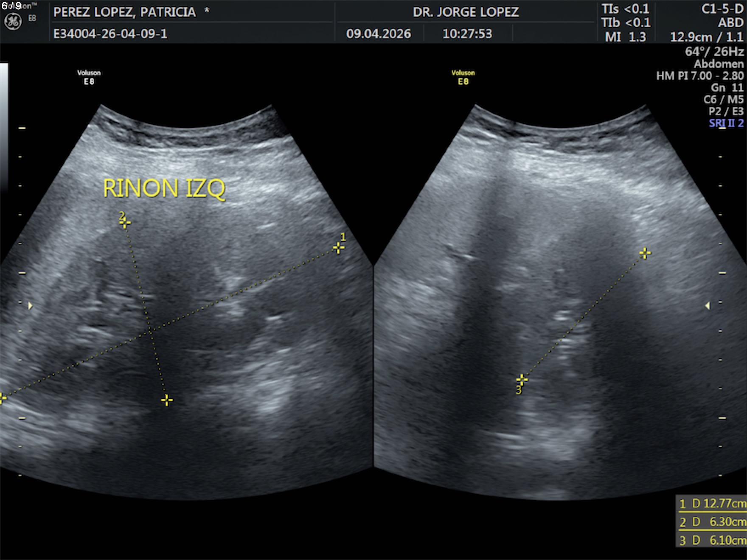Viewport: 747px width, 560px height.
Task: Click the GE logo in the header
Action: pos(13,21)
